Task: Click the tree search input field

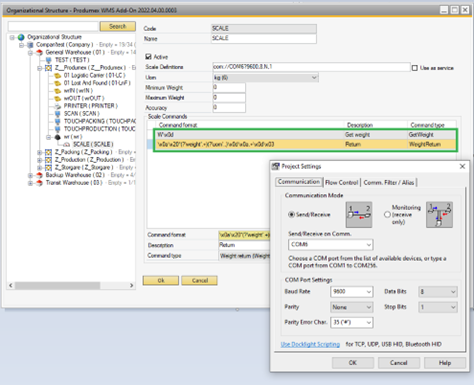Action: [x=53, y=26]
